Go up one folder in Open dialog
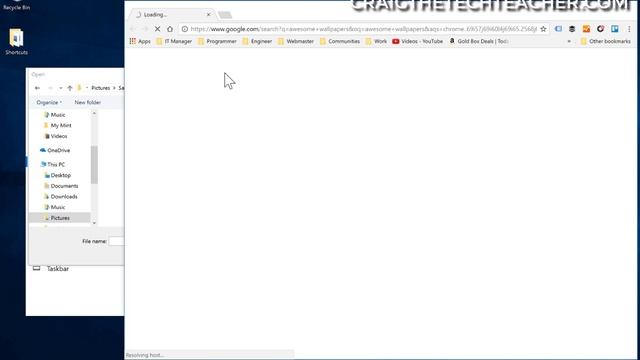 click(70, 88)
